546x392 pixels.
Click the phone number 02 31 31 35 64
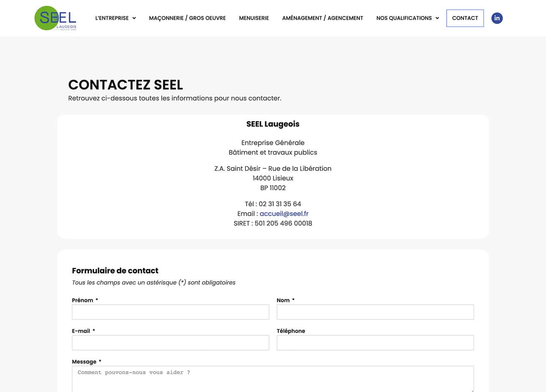(x=280, y=204)
